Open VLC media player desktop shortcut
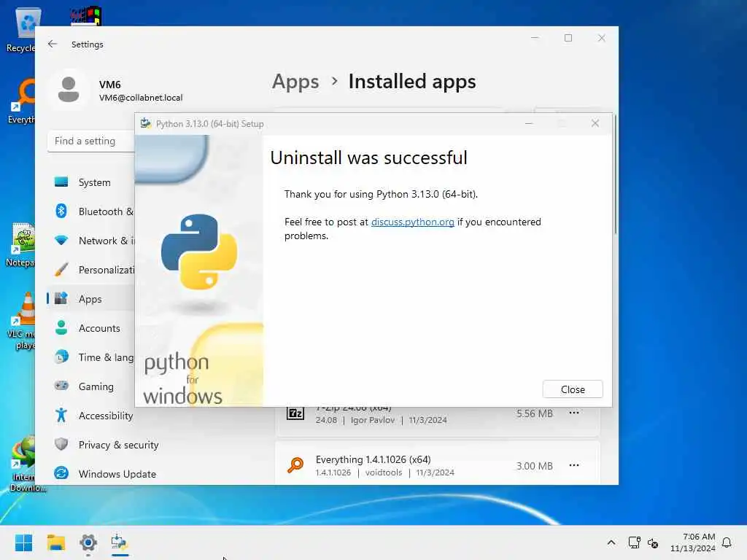 point(21,321)
